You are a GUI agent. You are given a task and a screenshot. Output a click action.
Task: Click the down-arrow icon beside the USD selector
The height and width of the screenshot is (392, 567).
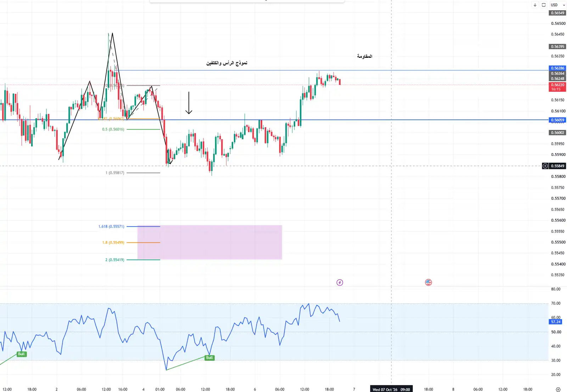point(535,5)
